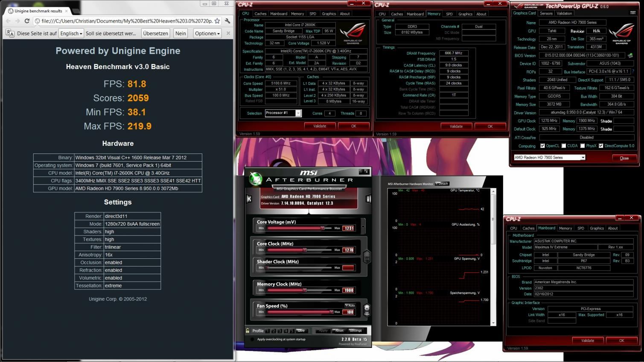Expand the Core Voltage arrow in Afterburner
This screenshot has width=644, height=362.
pos(363,226)
